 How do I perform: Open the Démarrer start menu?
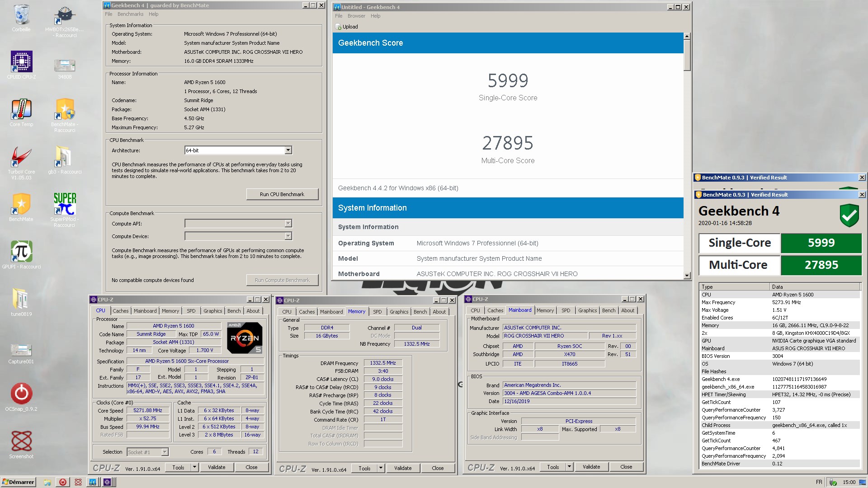pyautogui.click(x=19, y=482)
